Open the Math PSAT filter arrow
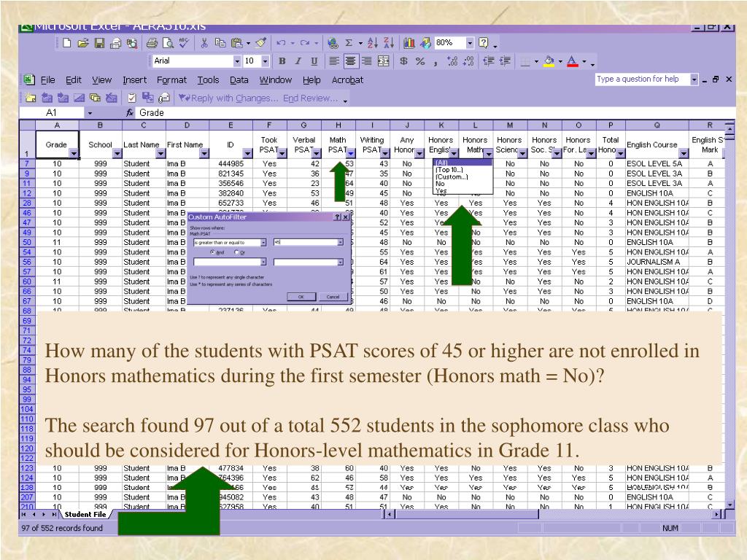This screenshot has width=747, height=560. [x=351, y=153]
